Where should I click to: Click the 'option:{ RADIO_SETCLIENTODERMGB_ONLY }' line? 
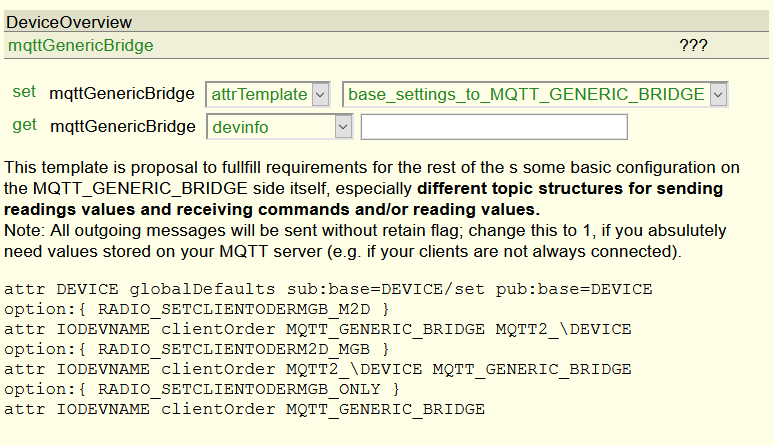pyautogui.click(x=202, y=389)
